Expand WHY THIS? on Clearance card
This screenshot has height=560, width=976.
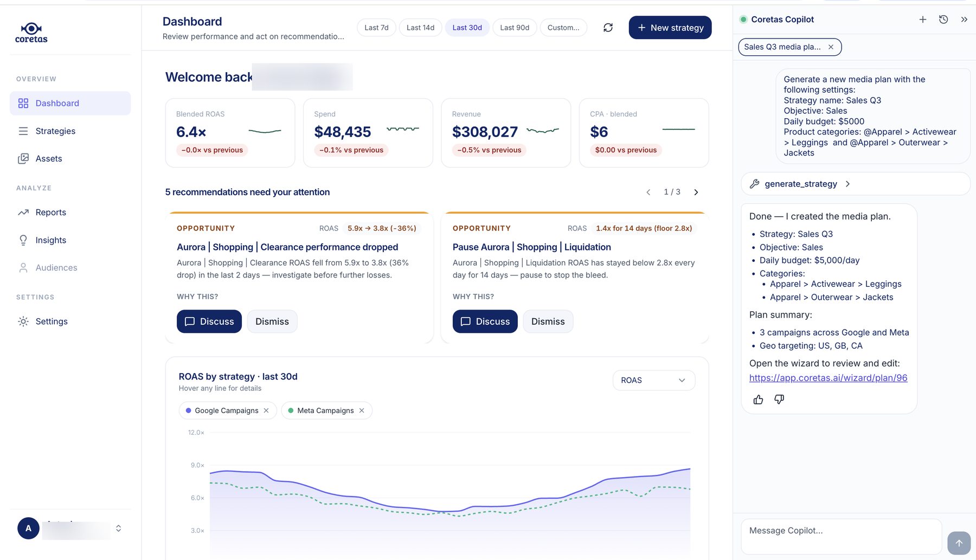click(197, 297)
